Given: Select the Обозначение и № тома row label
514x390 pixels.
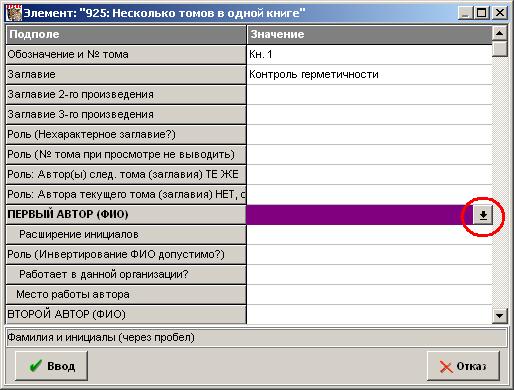Looking at the screenshot, I should tap(126, 54).
